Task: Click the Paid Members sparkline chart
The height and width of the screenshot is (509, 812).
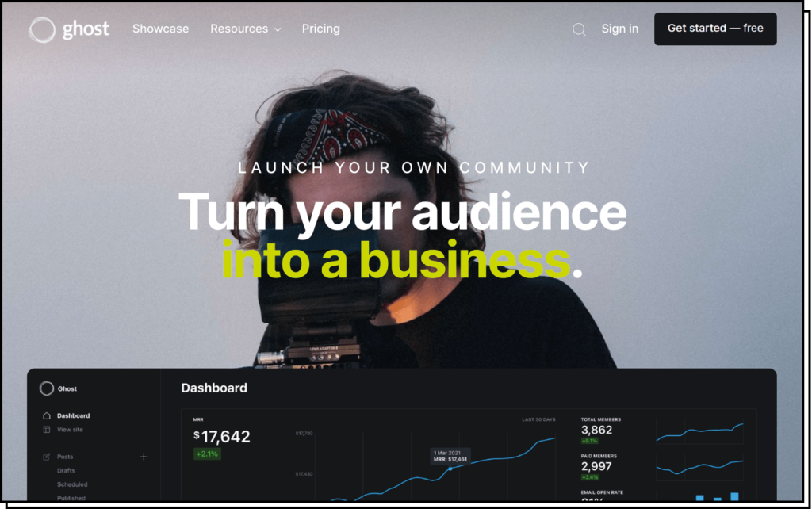Action: (699, 466)
